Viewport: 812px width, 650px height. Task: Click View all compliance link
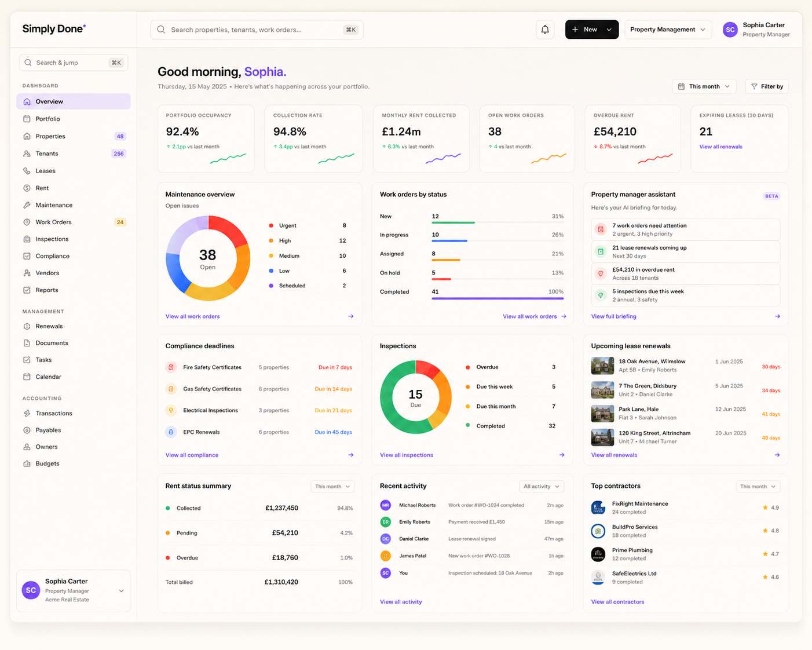click(x=192, y=455)
